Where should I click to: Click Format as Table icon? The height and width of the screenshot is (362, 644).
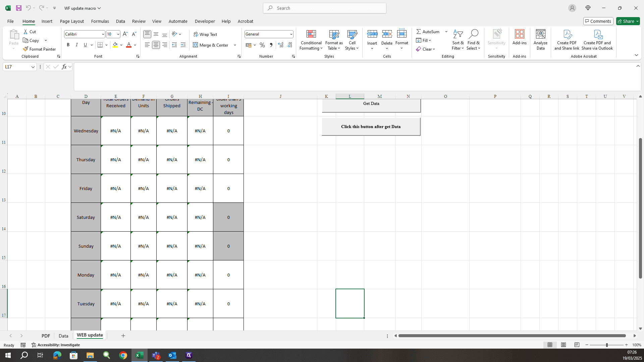(334, 34)
